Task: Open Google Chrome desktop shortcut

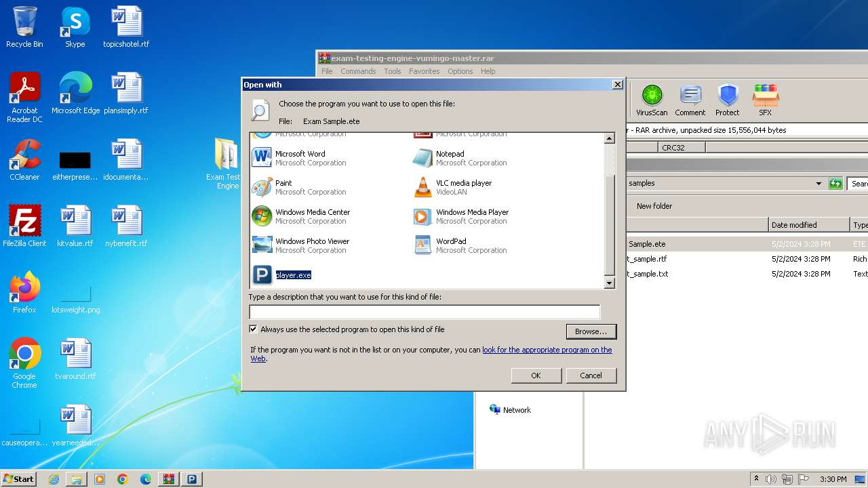Action: 24,363
